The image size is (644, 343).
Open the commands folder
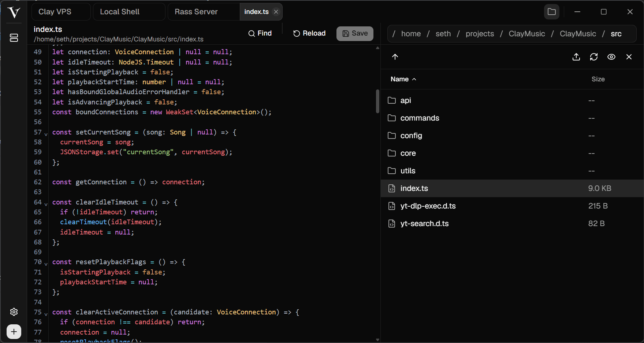[512, 118]
